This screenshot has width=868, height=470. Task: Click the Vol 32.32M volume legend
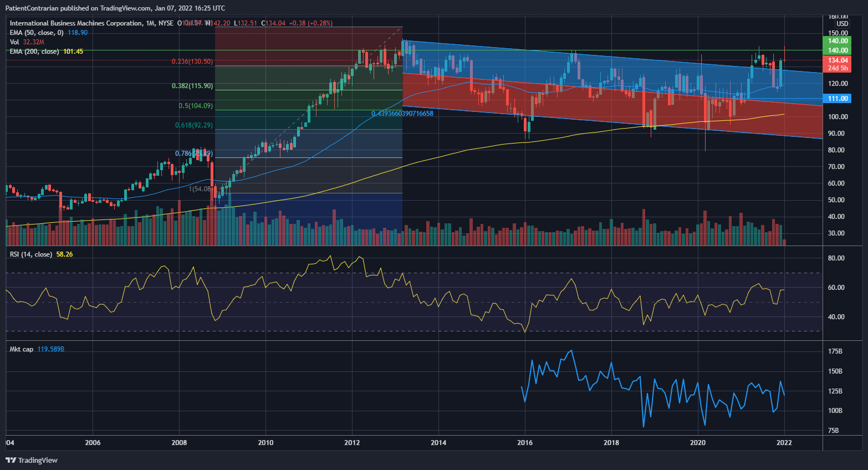(27, 42)
